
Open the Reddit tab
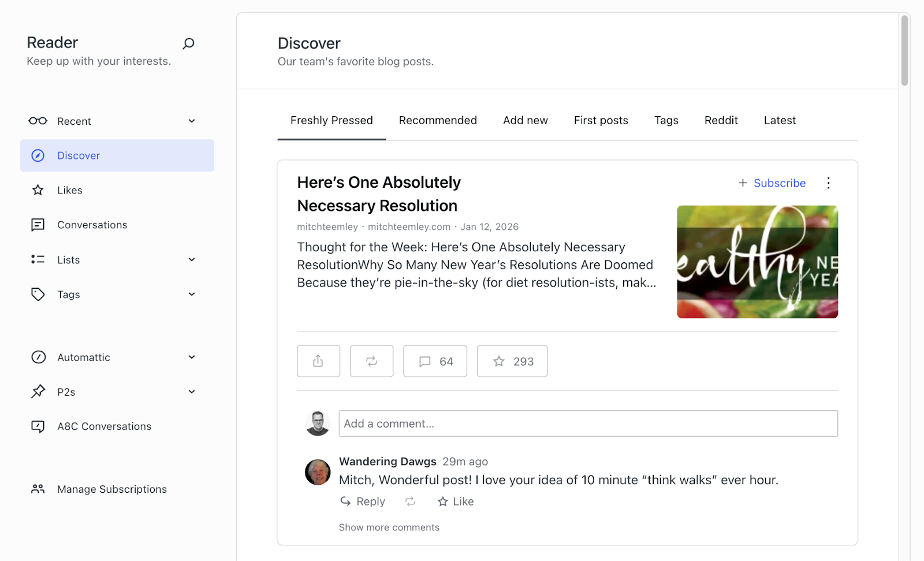point(721,120)
